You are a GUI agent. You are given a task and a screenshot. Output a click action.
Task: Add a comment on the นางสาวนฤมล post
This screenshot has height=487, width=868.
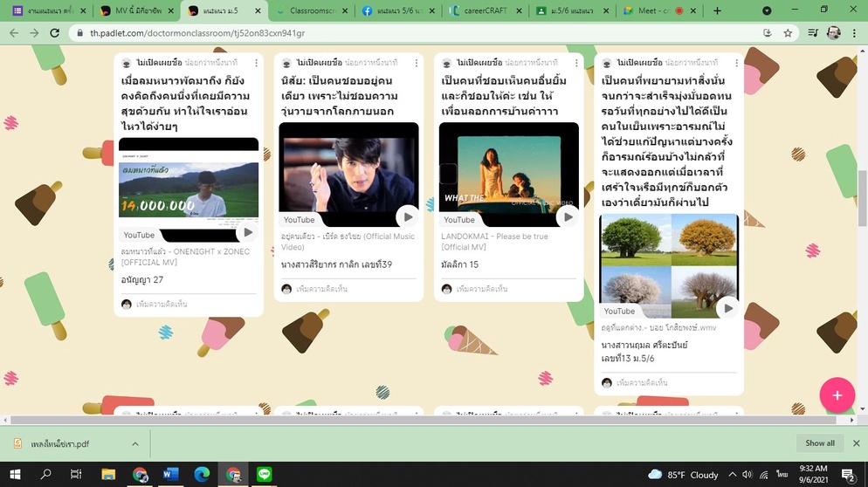pos(642,383)
